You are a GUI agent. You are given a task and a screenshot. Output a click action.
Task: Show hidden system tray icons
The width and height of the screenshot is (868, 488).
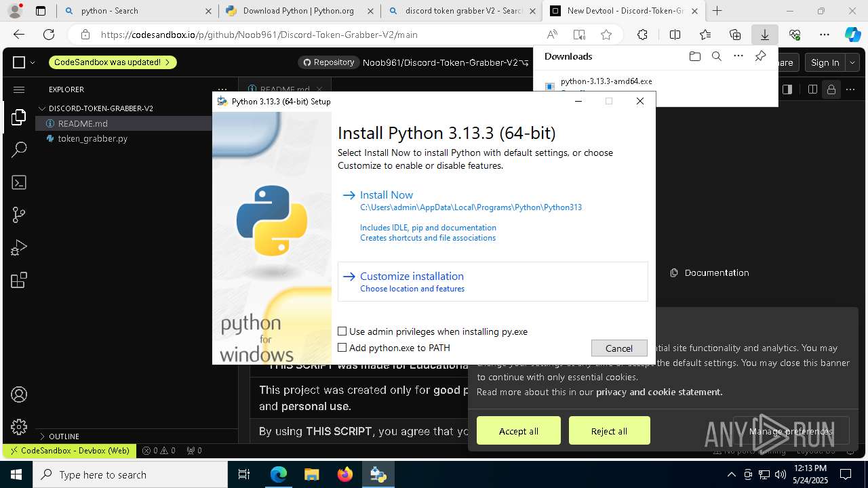(731, 474)
